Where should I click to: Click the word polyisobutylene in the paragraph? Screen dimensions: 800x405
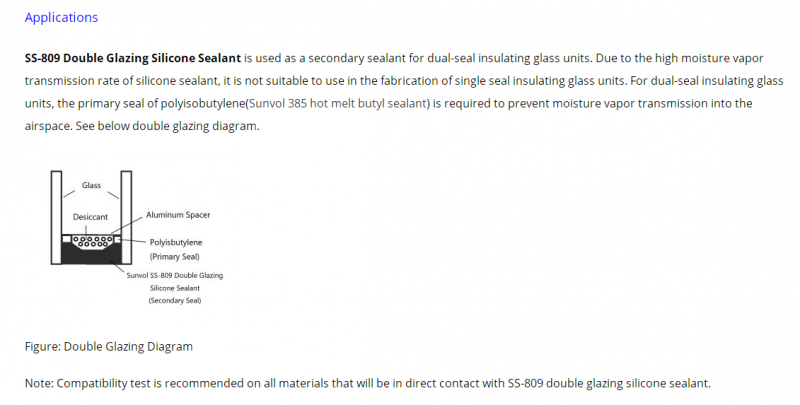click(203, 104)
